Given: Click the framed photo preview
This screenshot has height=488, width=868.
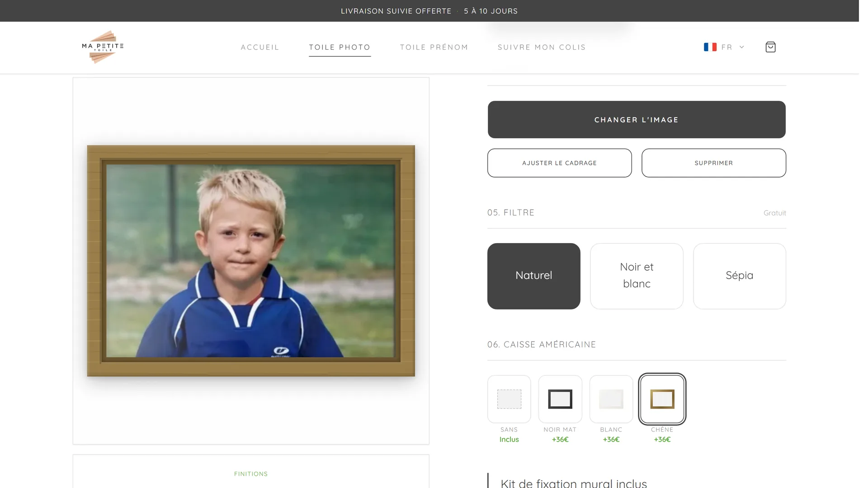Looking at the screenshot, I should (x=251, y=261).
